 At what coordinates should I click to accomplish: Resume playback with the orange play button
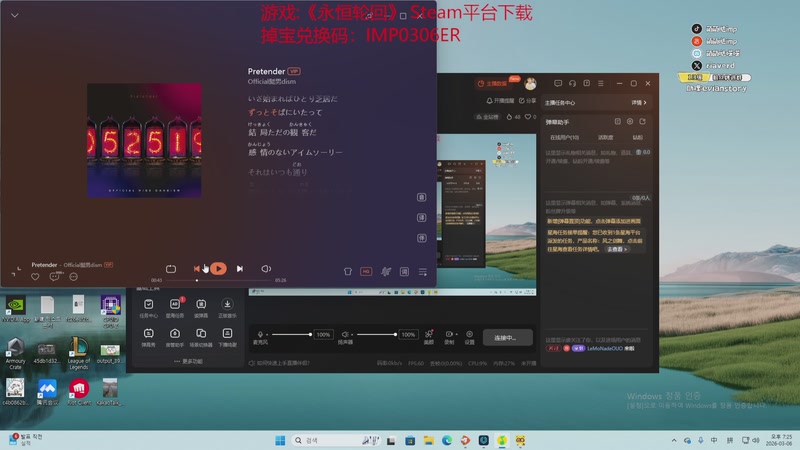click(x=218, y=268)
